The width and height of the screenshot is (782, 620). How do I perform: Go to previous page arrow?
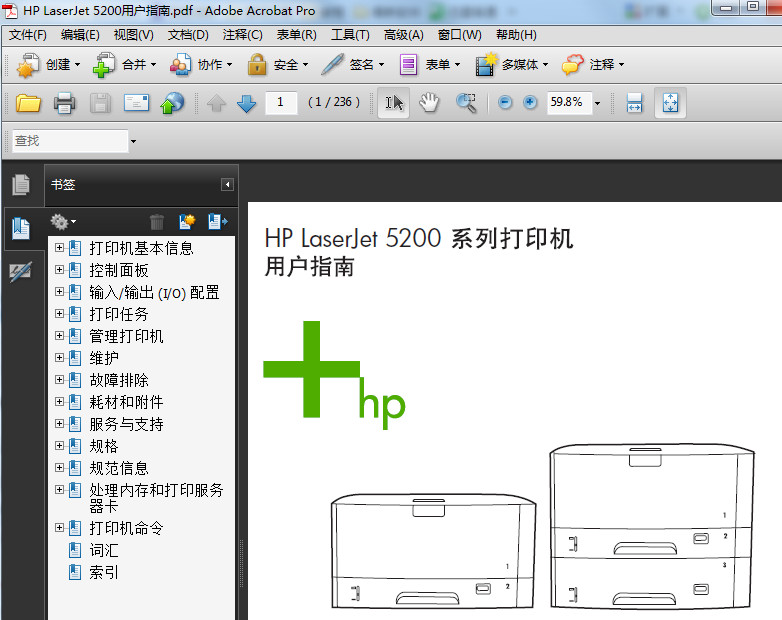point(216,103)
